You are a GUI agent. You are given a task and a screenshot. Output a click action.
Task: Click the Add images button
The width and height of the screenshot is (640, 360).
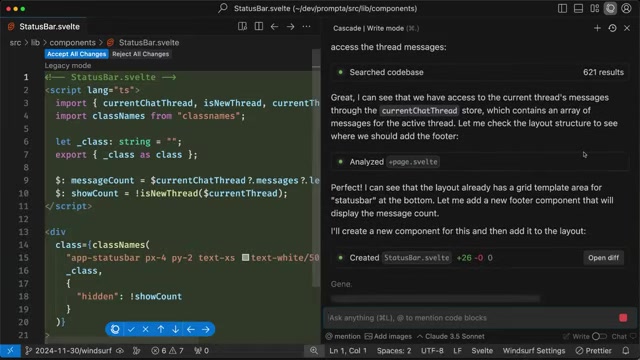pyautogui.click(x=388, y=336)
